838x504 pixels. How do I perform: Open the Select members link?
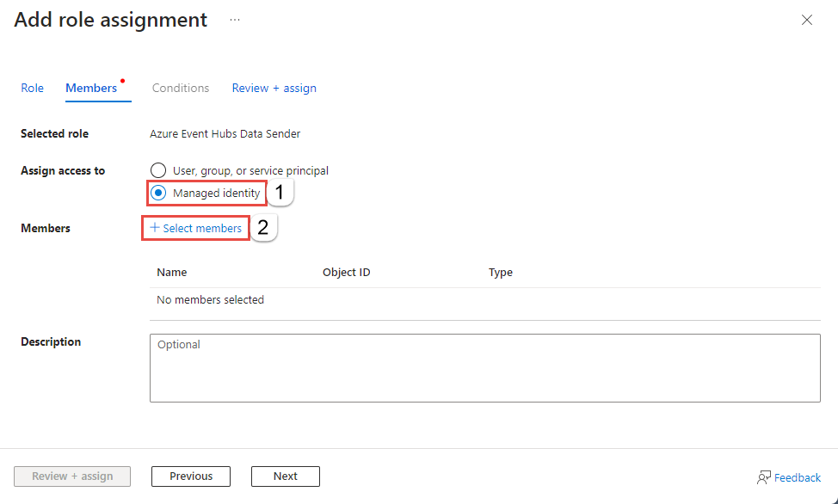point(202,228)
